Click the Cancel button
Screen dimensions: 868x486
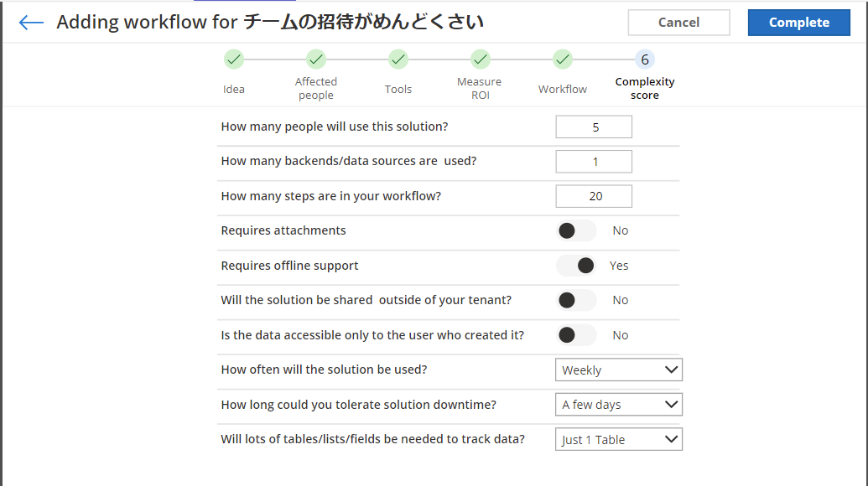click(678, 23)
